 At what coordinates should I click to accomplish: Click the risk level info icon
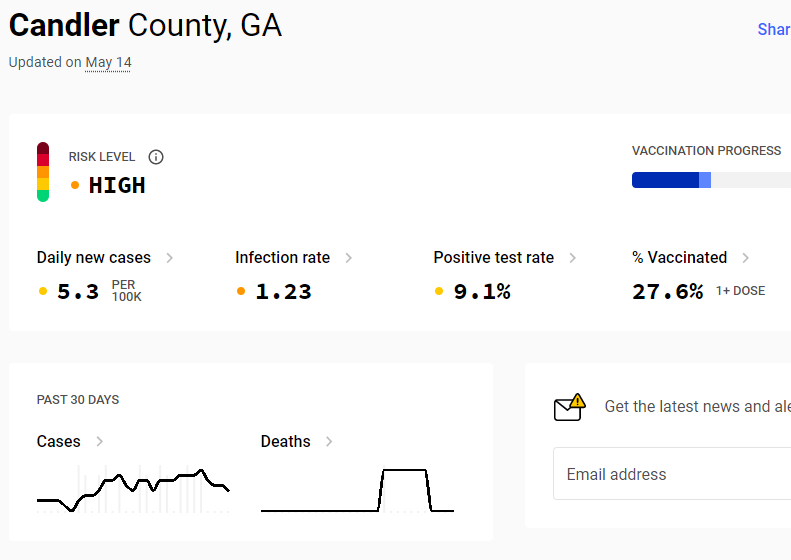pos(156,157)
